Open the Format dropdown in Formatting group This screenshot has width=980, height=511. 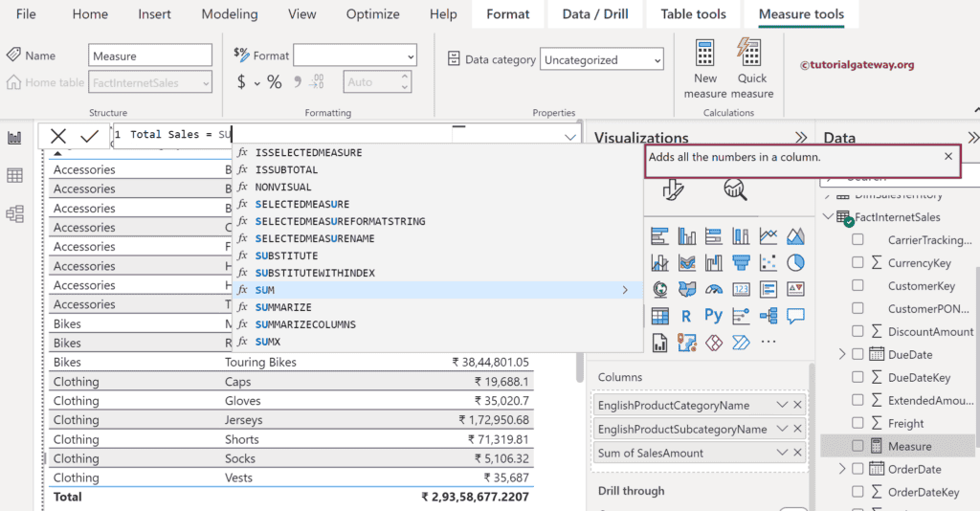[x=355, y=56]
